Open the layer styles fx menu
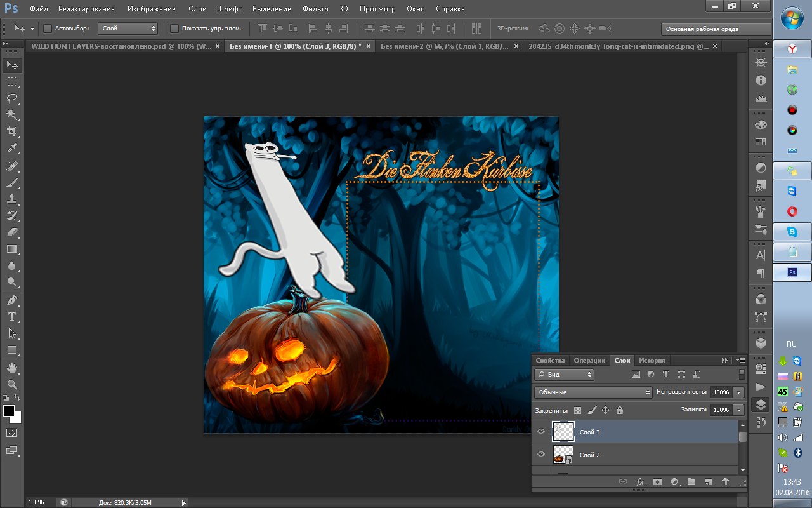 [641, 482]
